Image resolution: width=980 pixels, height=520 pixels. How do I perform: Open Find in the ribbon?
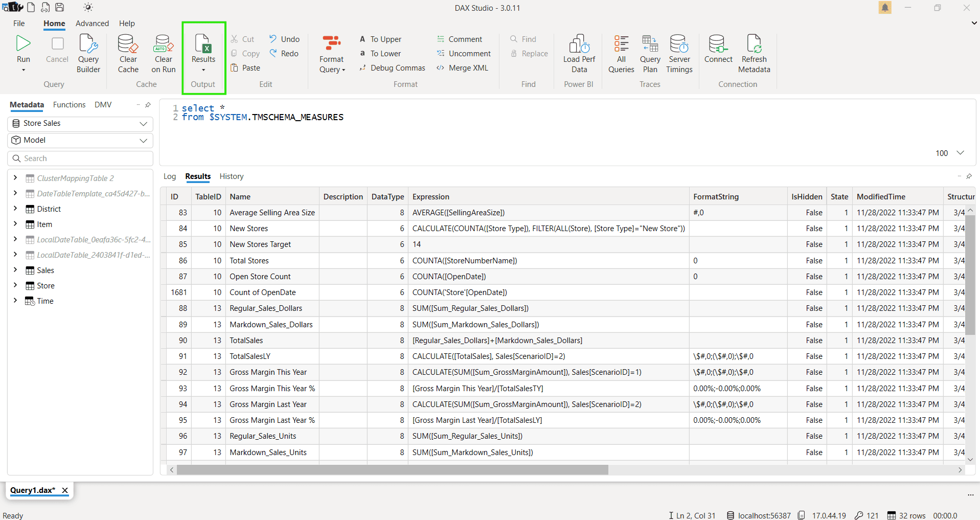coord(523,39)
